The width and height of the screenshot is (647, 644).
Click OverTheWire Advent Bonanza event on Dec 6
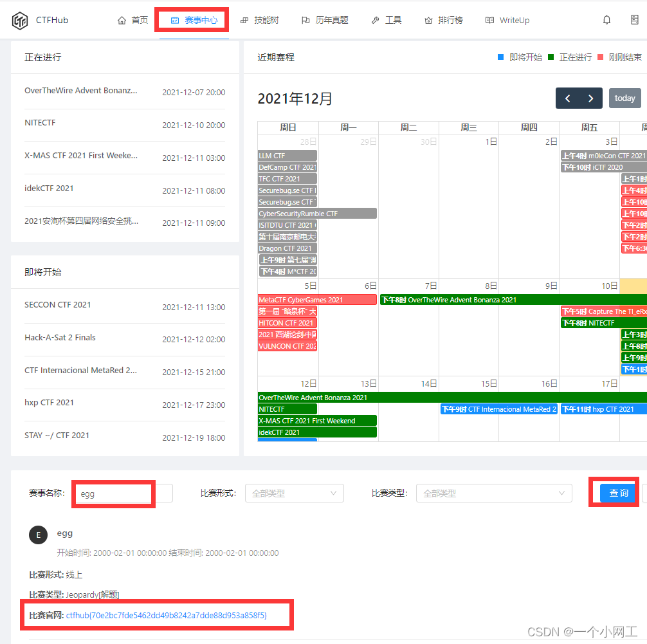513,300
